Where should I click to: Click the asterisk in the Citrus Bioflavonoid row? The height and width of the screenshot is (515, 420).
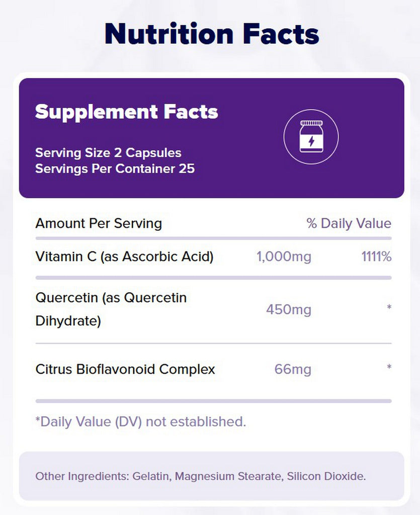pyautogui.click(x=389, y=367)
